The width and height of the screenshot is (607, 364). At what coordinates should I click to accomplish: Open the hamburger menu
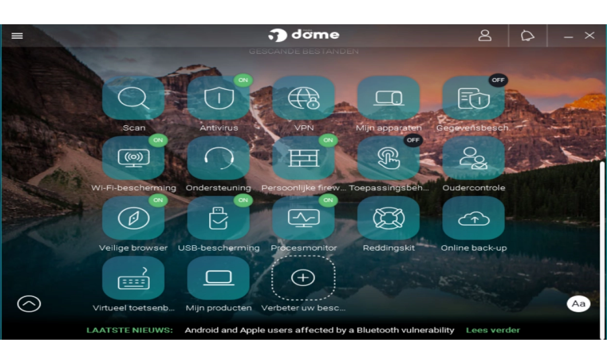[17, 36]
